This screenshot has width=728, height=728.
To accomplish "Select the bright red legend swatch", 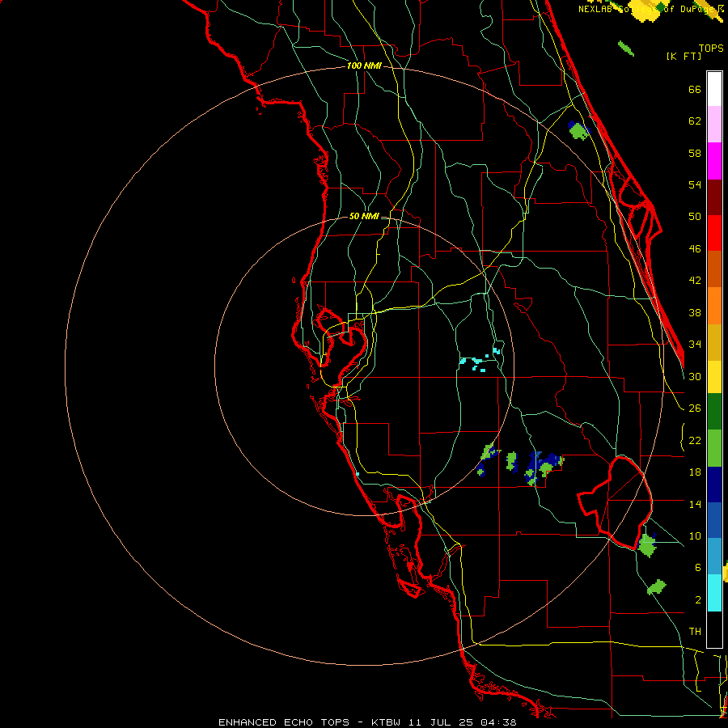I will [714, 233].
